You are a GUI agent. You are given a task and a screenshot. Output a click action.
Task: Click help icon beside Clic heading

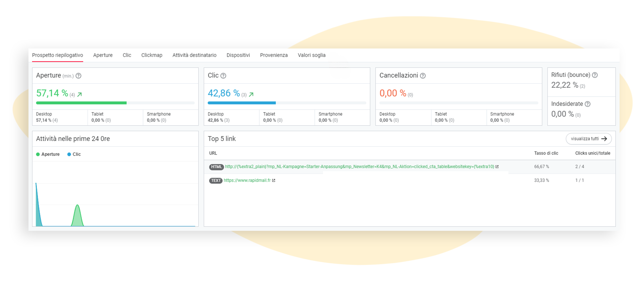223,76
